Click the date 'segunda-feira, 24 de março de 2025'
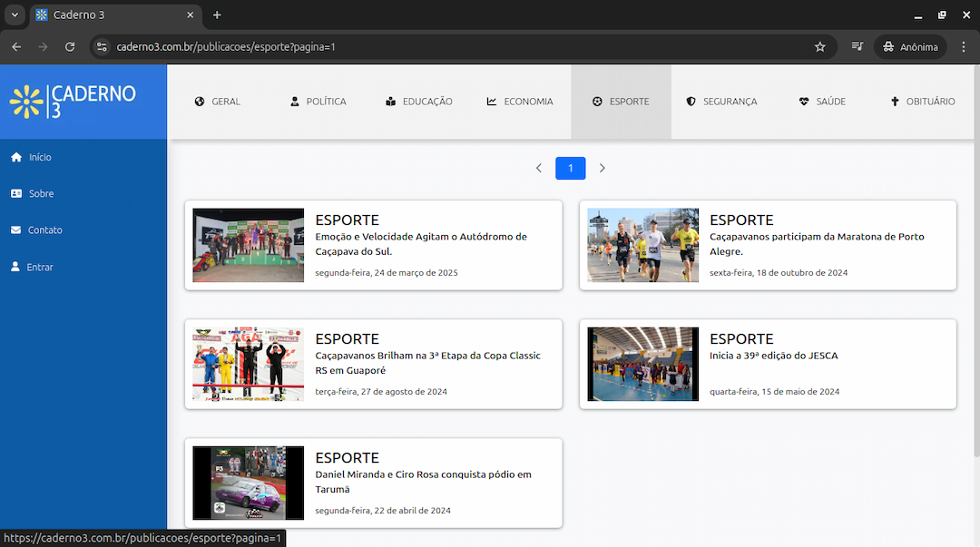980x547 pixels. click(387, 272)
